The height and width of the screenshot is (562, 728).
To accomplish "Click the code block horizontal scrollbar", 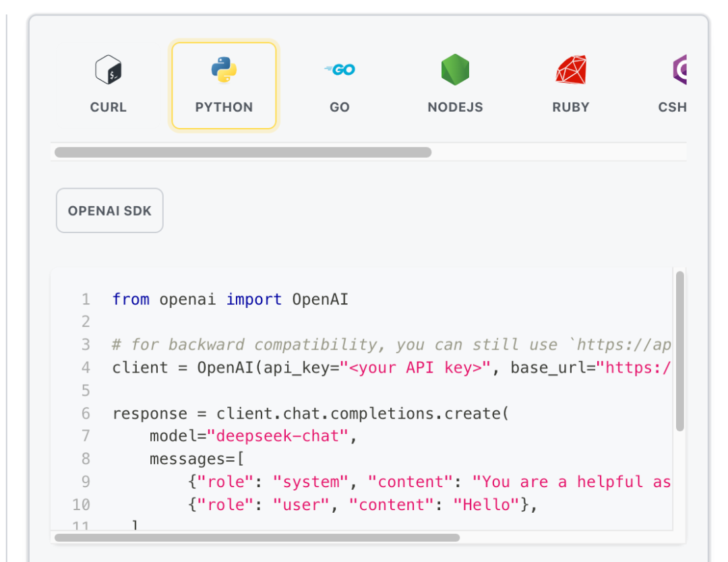I will 257,538.
